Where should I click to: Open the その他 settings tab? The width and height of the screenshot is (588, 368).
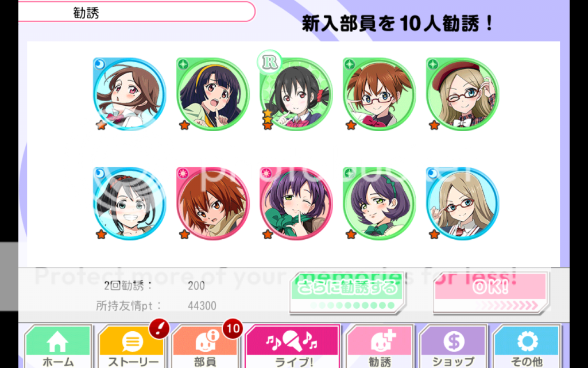[527, 347]
